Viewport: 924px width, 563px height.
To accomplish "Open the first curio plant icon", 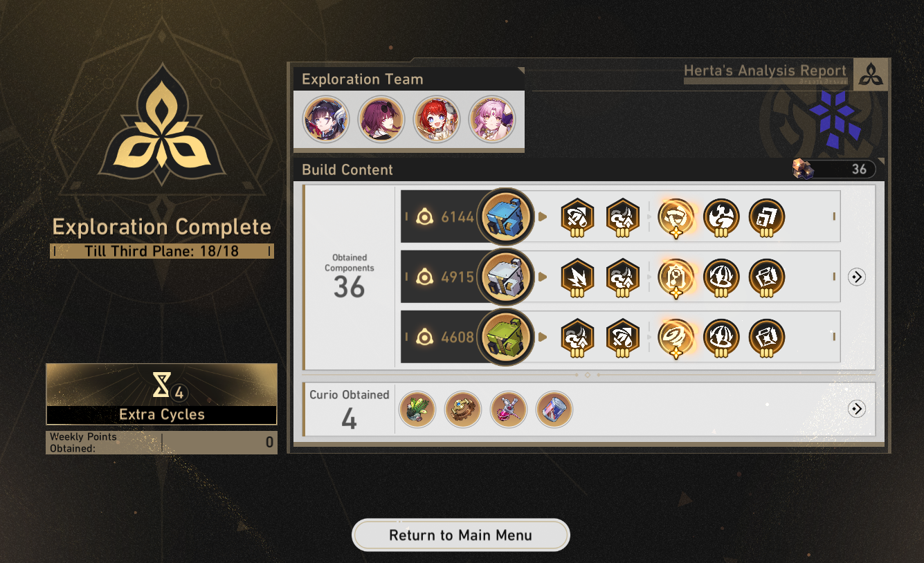I will [x=417, y=409].
